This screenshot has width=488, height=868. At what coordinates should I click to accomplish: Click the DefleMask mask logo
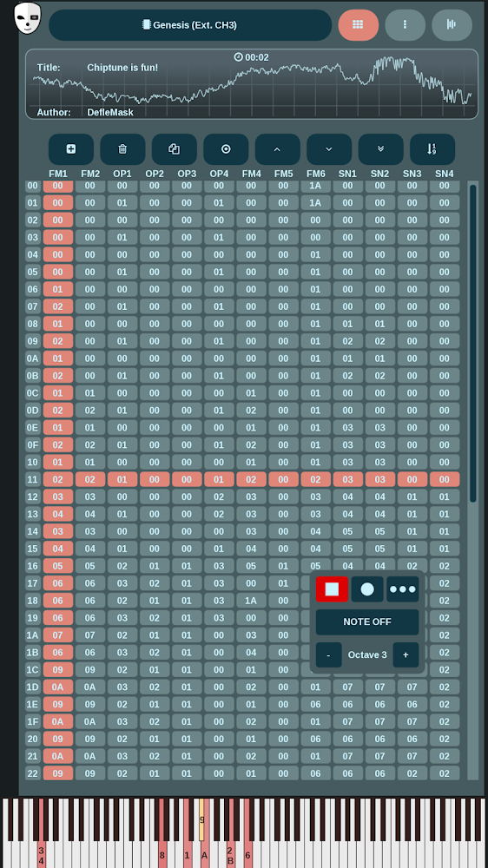[27, 18]
